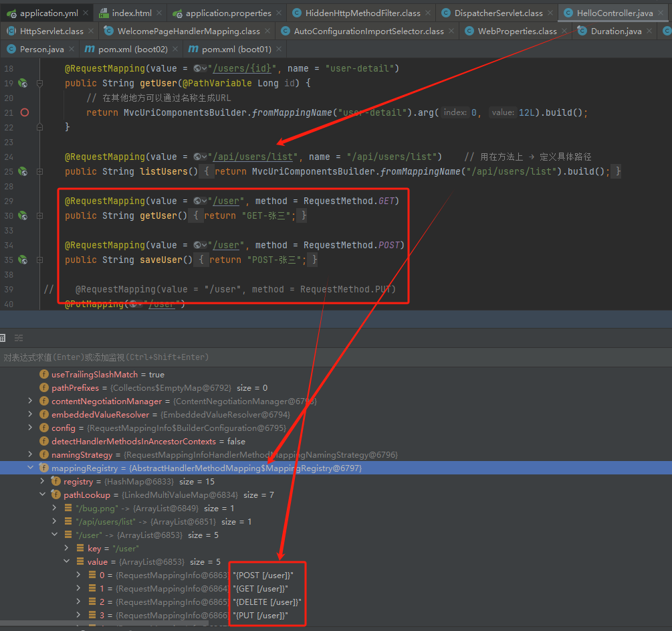This screenshot has width=672, height=631.
Task: Expand the registry HashMap node
Action: point(42,481)
